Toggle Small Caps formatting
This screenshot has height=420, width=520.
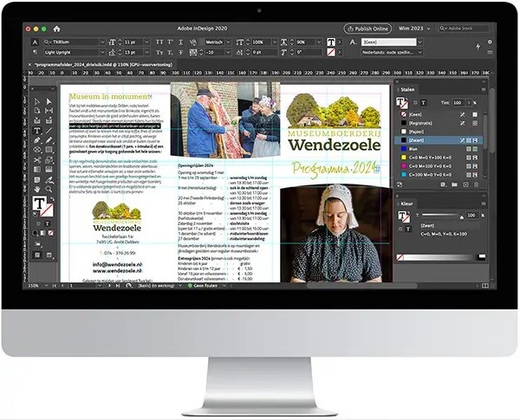click(x=159, y=52)
